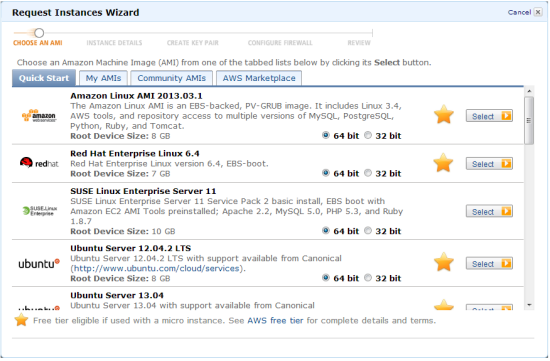This screenshot has height=361, width=550.
Task: Click the free tier star in footer note
Action: [x=21, y=320]
